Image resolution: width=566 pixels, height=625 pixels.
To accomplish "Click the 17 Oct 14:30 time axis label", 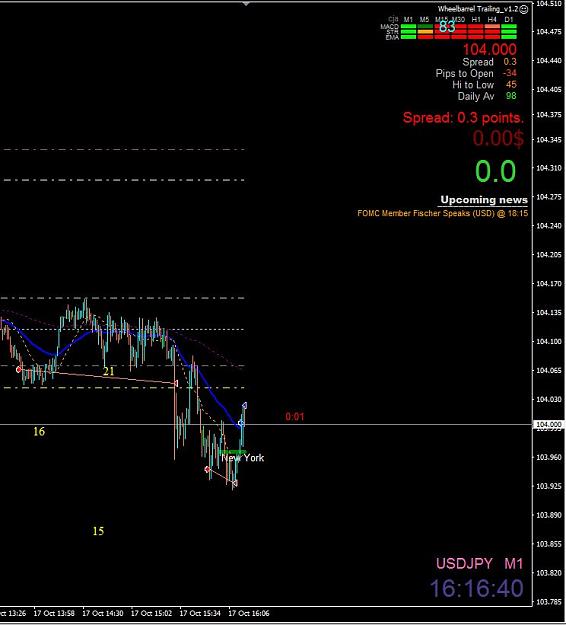I will click(102, 613).
